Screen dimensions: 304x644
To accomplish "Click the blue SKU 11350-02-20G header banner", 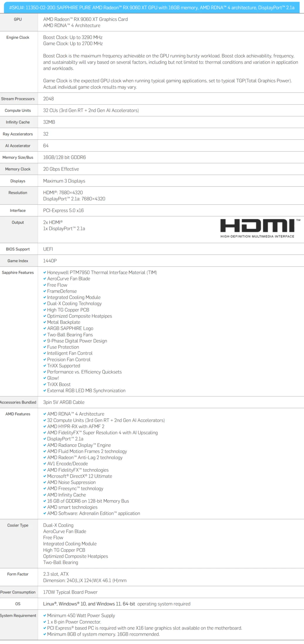I will pyautogui.click(x=152, y=8).
